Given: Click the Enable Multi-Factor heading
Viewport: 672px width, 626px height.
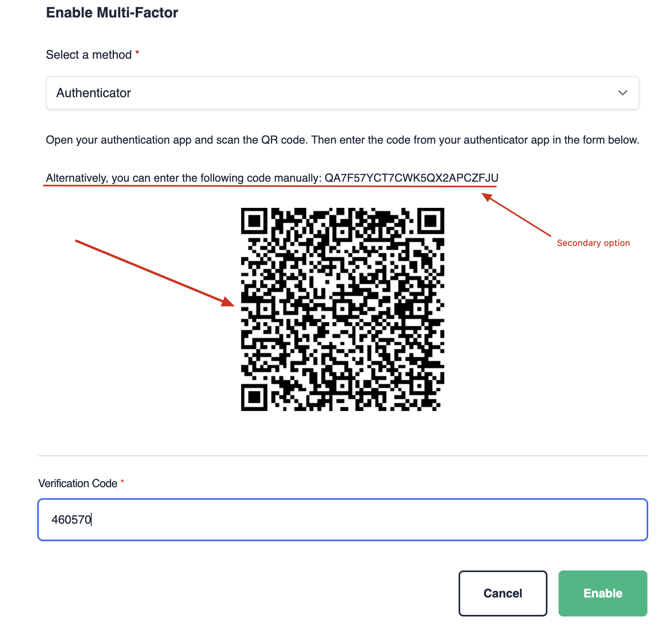Looking at the screenshot, I should coord(112,13).
